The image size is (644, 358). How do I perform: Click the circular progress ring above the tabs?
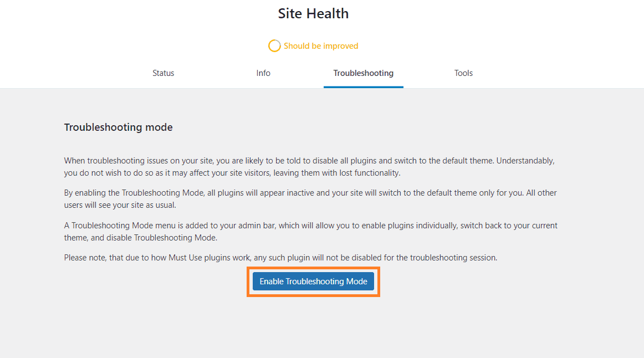click(275, 45)
